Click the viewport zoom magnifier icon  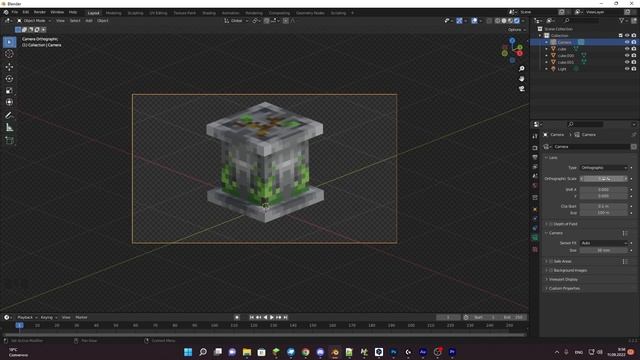tap(522, 69)
